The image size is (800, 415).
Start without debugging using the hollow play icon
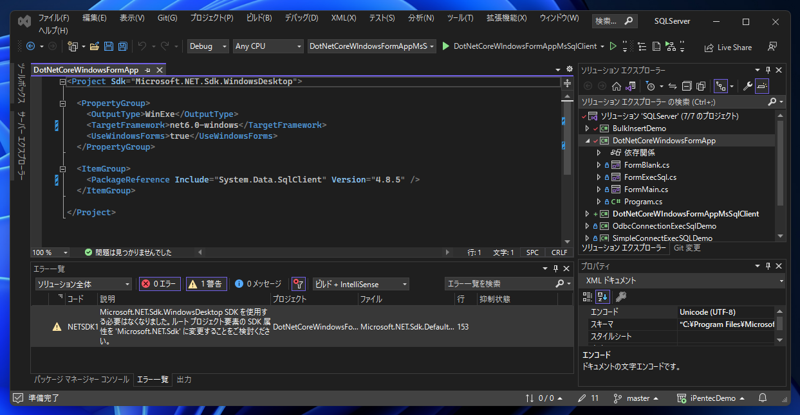(x=613, y=46)
